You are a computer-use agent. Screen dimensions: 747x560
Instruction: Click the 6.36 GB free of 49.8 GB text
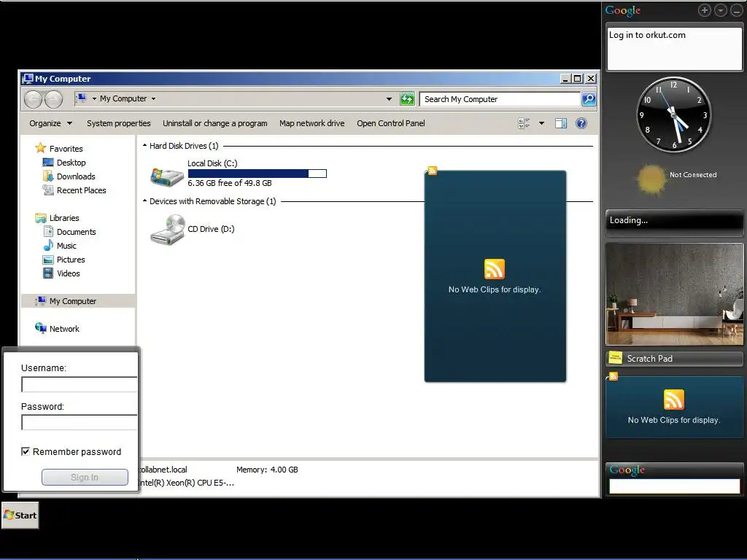[230, 183]
